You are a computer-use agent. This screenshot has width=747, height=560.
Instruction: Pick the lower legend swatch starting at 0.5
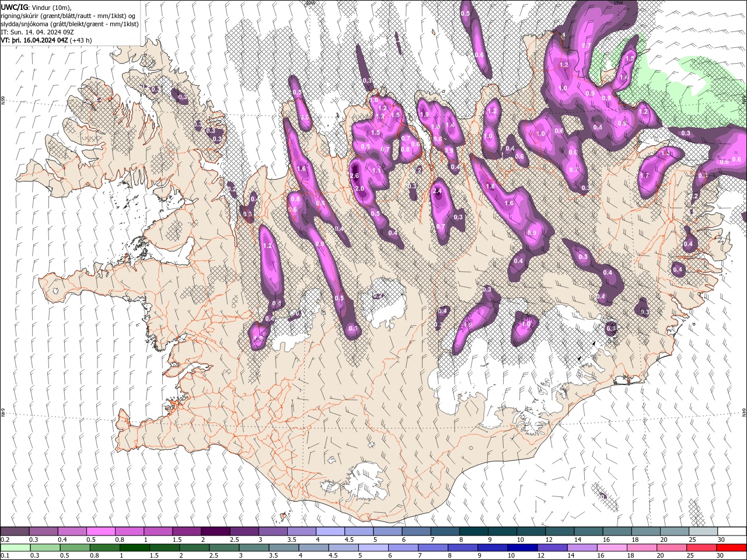tap(74, 548)
